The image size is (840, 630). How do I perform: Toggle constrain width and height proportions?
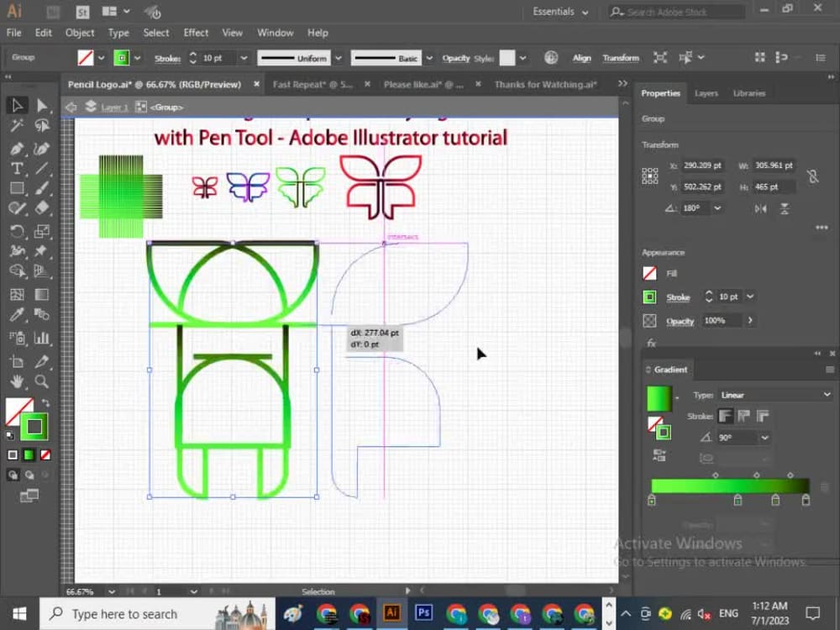click(x=812, y=176)
